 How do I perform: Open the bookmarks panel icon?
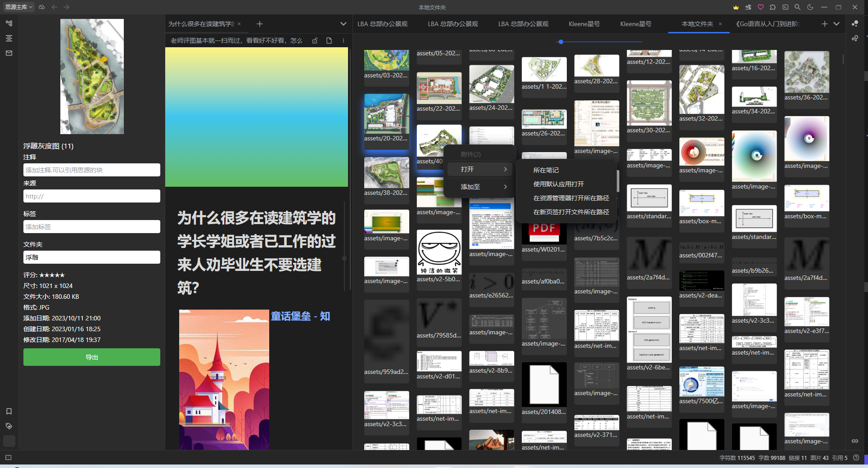(x=9, y=411)
